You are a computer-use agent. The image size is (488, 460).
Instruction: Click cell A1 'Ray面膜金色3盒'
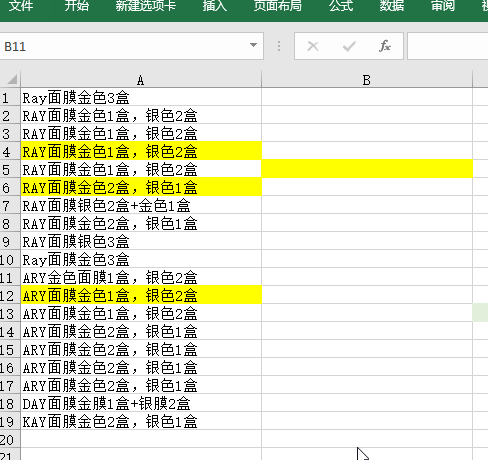tap(141, 98)
